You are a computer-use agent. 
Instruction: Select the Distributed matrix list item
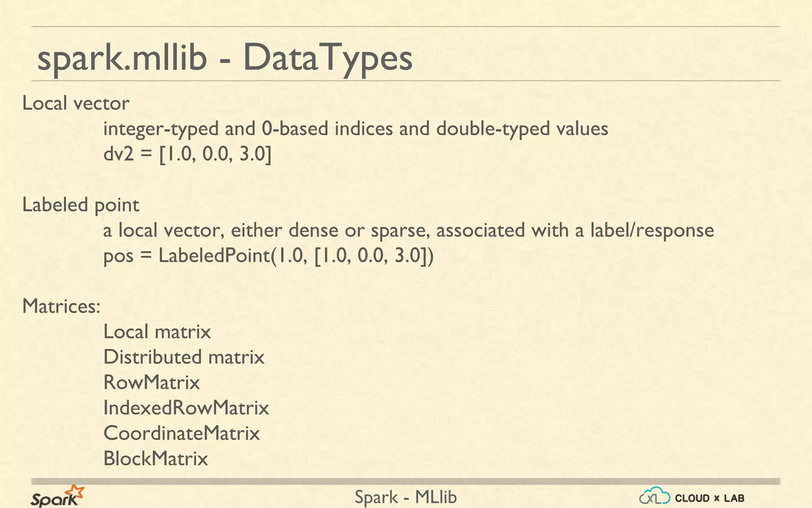click(x=184, y=357)
